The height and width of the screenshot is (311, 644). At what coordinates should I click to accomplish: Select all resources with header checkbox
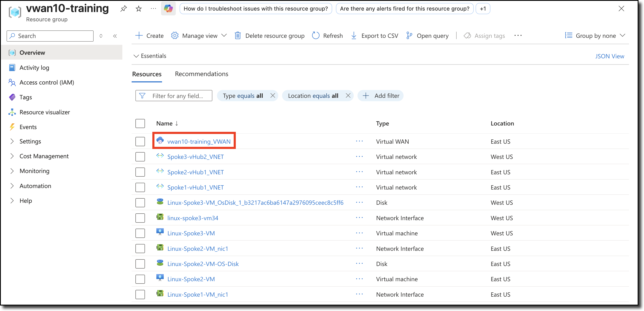(x=140, y=124)
